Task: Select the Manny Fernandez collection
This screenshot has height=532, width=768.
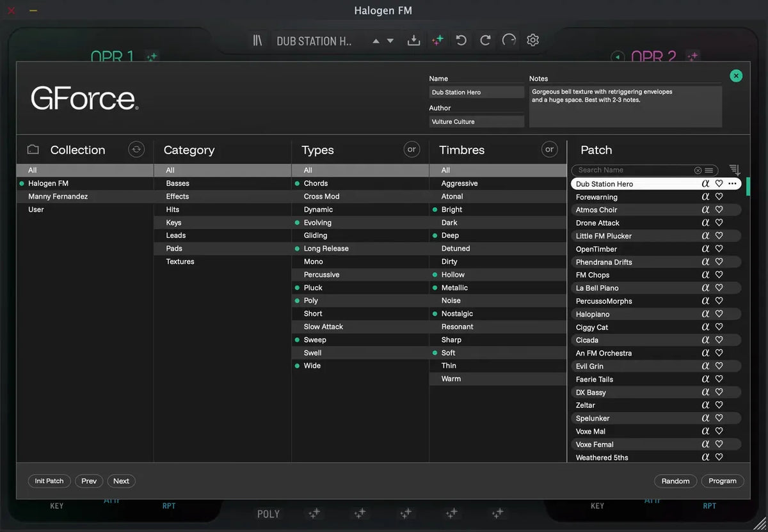Action: pos(85,196)
